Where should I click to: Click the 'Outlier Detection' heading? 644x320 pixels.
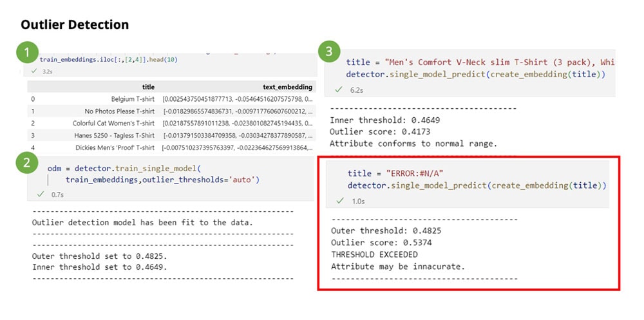click(75, 25)
